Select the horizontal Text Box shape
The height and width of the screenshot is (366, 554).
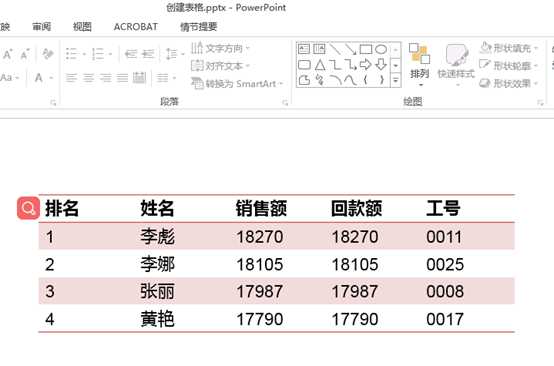pyautogui.click(x=304, y=49)
